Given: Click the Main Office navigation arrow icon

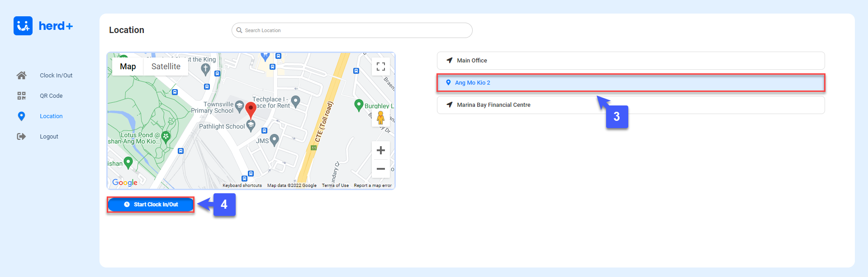Looking at the screenshot, I should (x=450, y=60).
